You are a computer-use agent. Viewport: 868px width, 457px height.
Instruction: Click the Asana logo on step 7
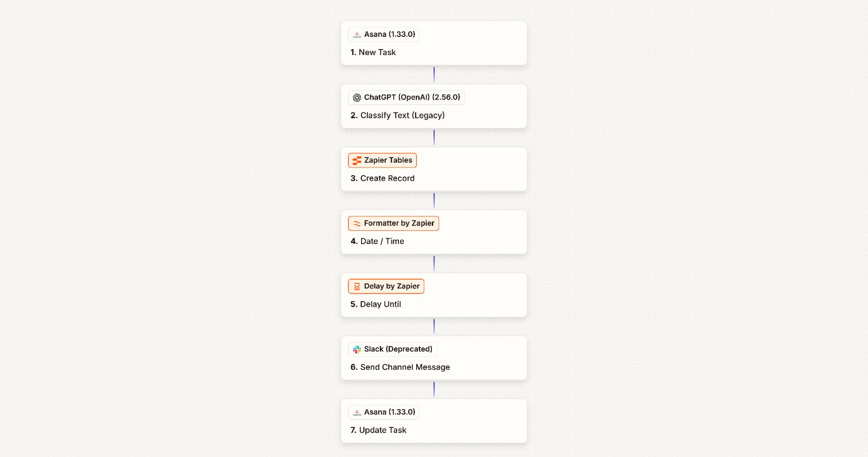(357, 412)
